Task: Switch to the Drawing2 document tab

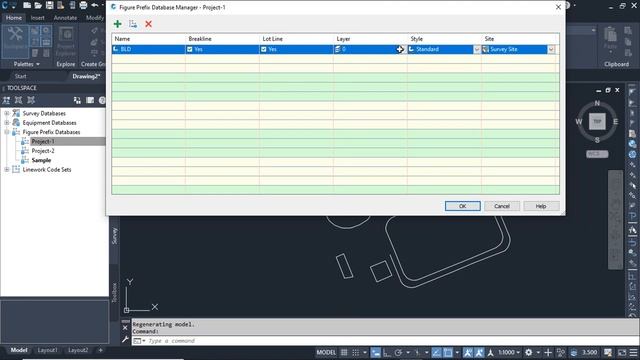Action: point(86,76)
